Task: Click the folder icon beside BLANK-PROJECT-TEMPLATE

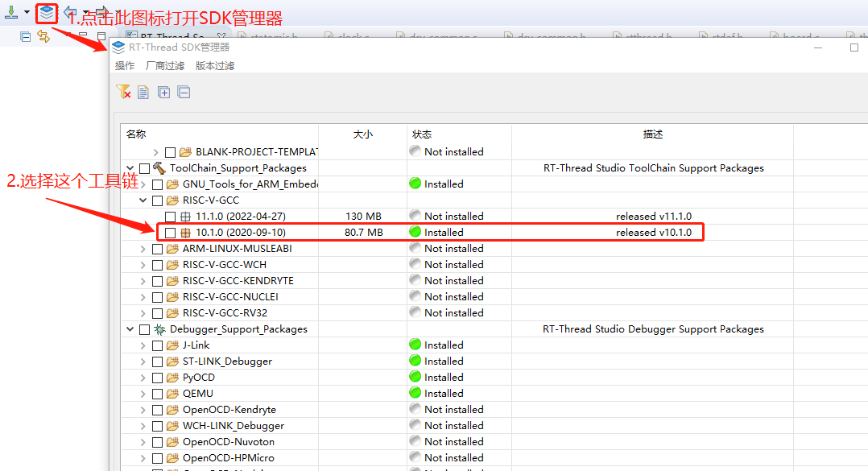Action: tap(185, 151)
